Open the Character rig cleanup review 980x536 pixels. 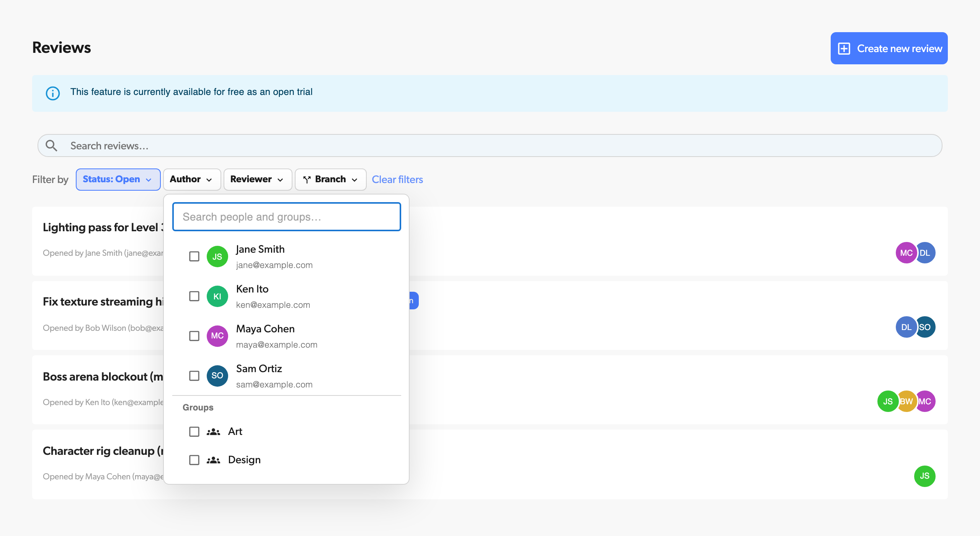pyautogui.click(x=103, y=451)
